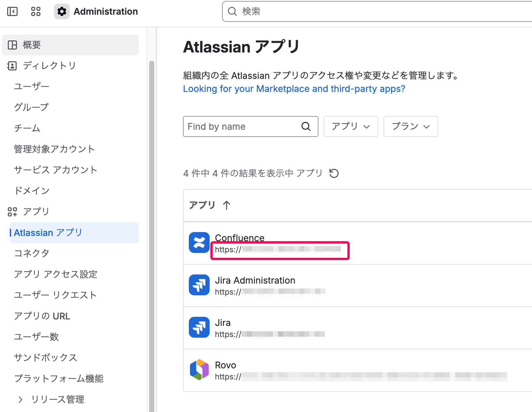
Task: Expand the リリース管理 section chevron
Action: [x=21, y=400]
